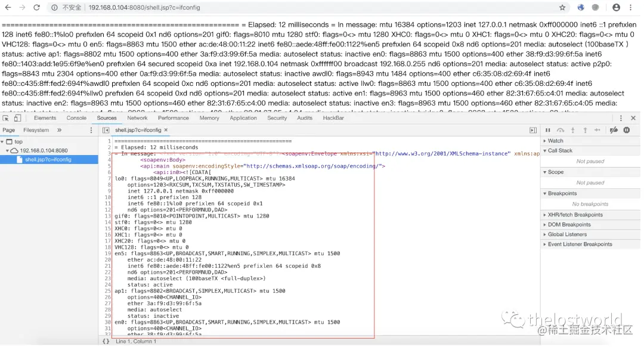This screenshot has height=347, width=644.
Task: Bookmark this page with the star icon
Action: (562, 7)
